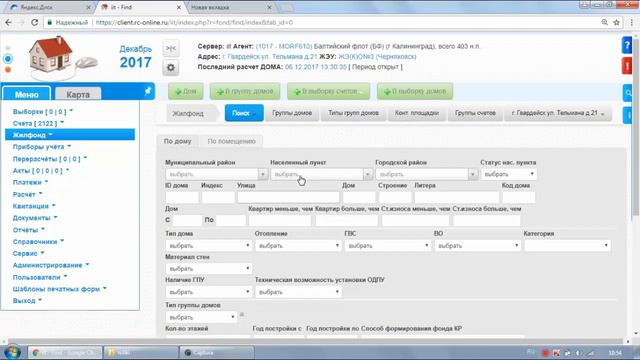
Task: Bookmark the page with the star icon
Action: pos(616,22)
